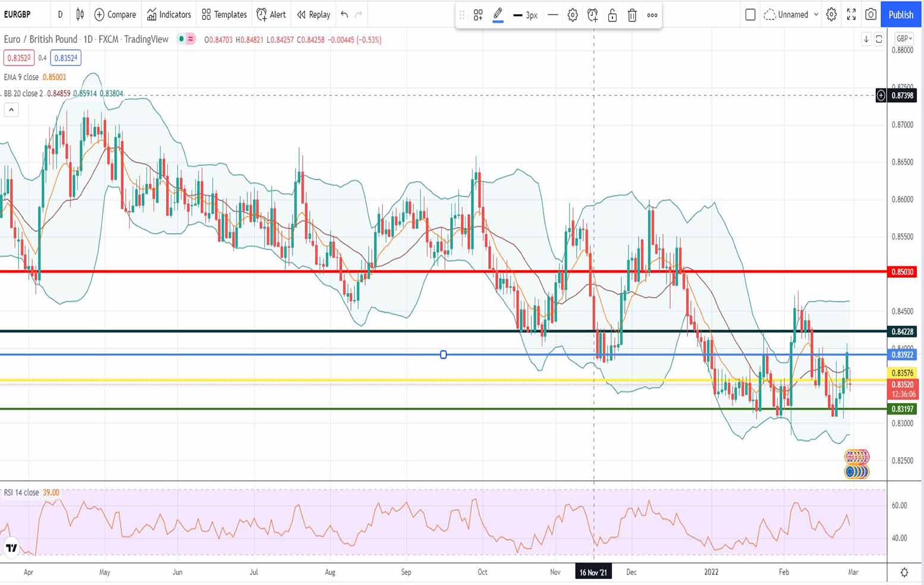Open drawing settings gear in floating toolbar
The height and width of the screenshot is (585, 924).
(573, 15)
